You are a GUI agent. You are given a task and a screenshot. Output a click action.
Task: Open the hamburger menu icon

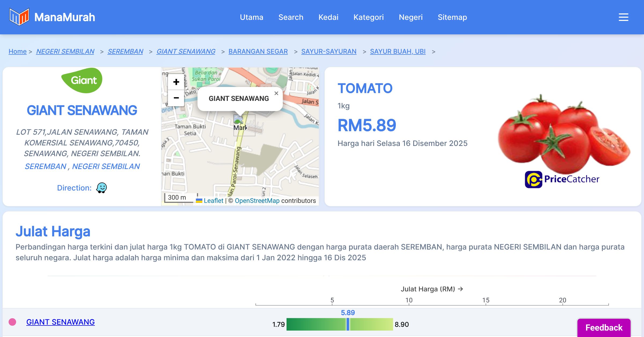click(623, 17)
